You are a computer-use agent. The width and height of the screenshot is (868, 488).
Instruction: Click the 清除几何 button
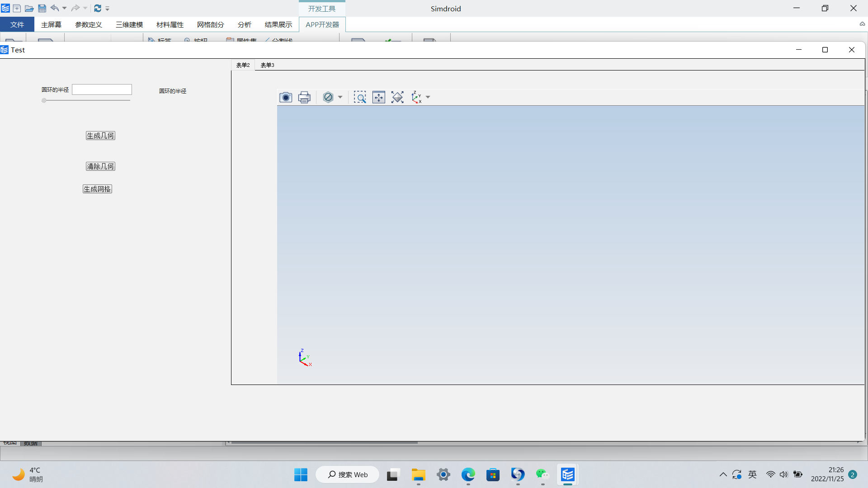100,166
